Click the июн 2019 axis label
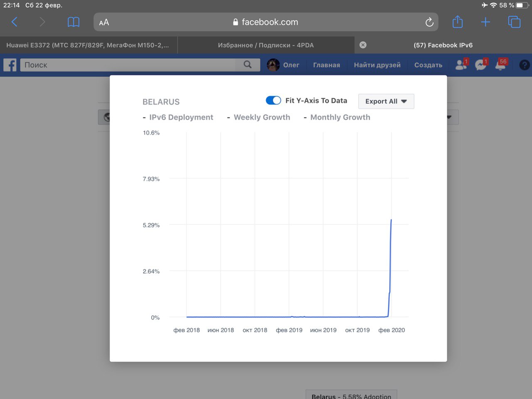The image size is (532, 399). [x=323, y=330]
